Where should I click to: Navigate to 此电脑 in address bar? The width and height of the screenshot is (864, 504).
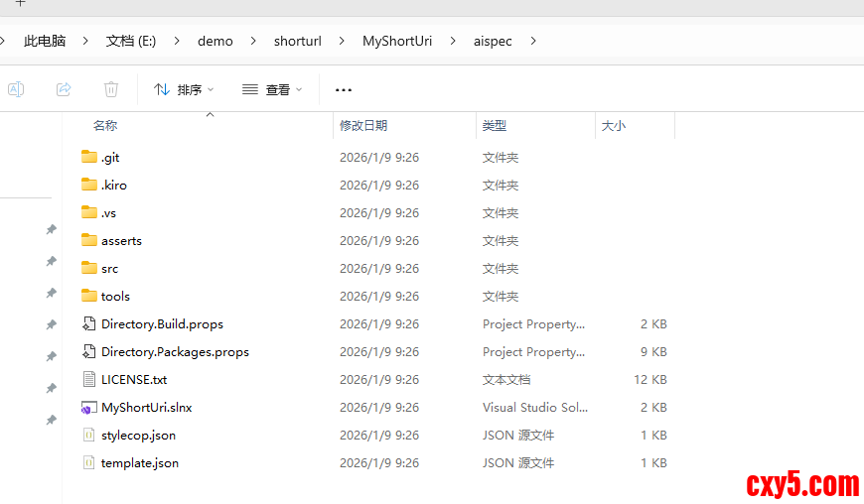[45, 41]
